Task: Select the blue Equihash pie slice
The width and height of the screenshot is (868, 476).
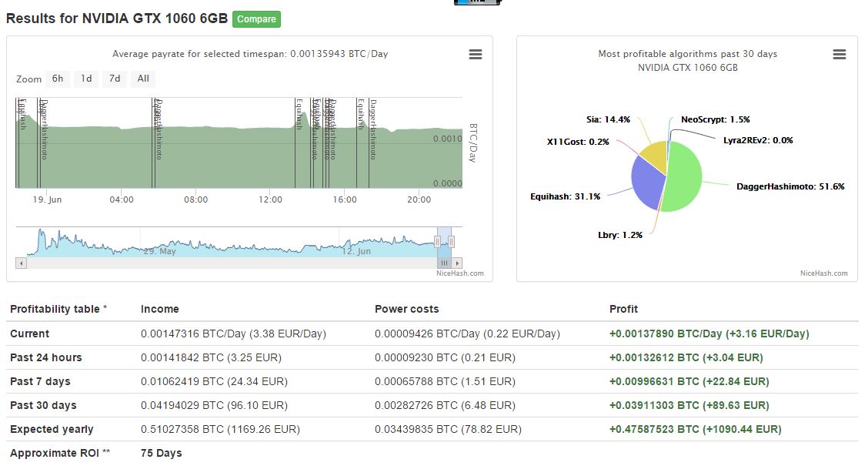Action: (647, 183)
